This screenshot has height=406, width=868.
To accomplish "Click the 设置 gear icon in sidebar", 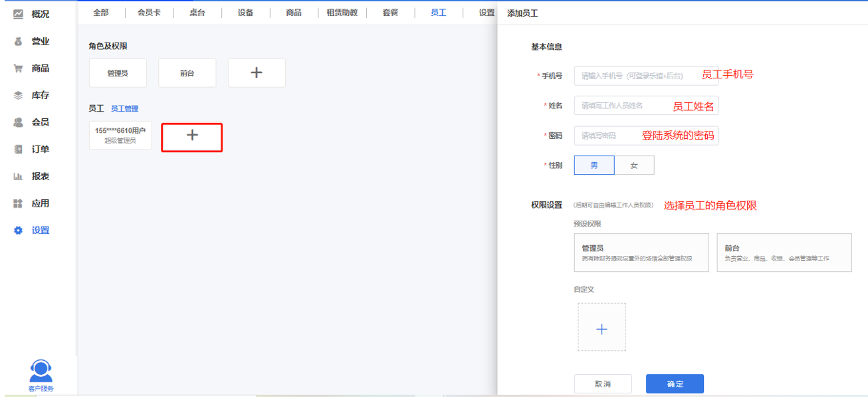I will coord(18,231).
